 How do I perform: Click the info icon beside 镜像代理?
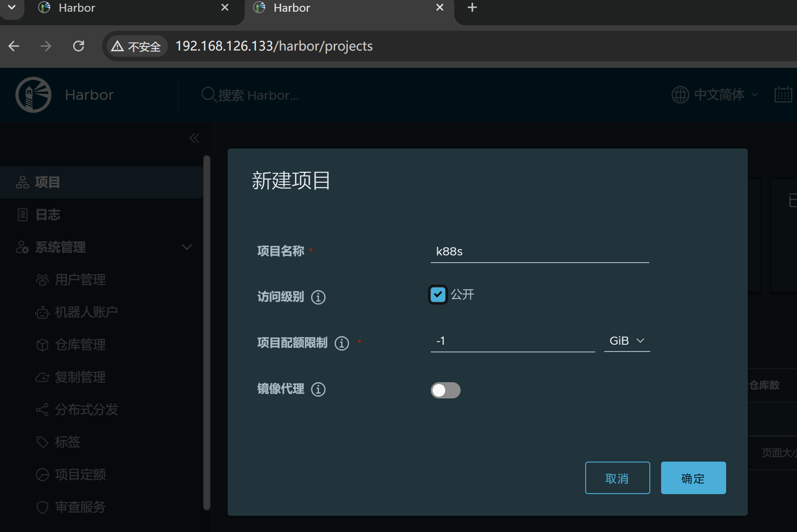click(x=318, y=389)
